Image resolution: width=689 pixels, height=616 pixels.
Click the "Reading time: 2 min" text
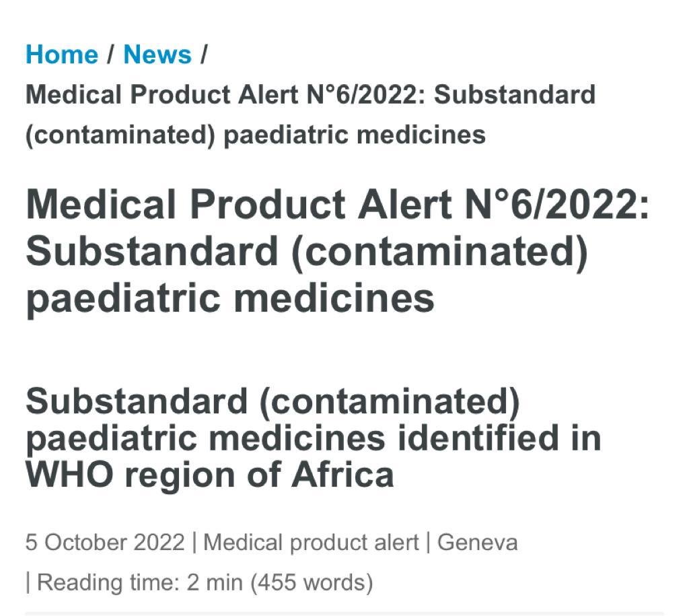pyautogui.click(x=141, y=582)
